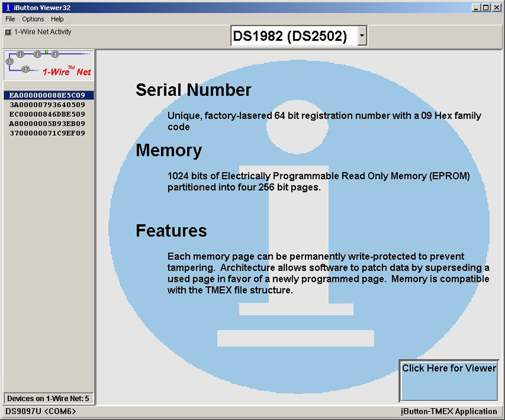Click the DS9097U <COM6> status text
The width and height of the screenshot is (505, 420).
tap(40, 411)
